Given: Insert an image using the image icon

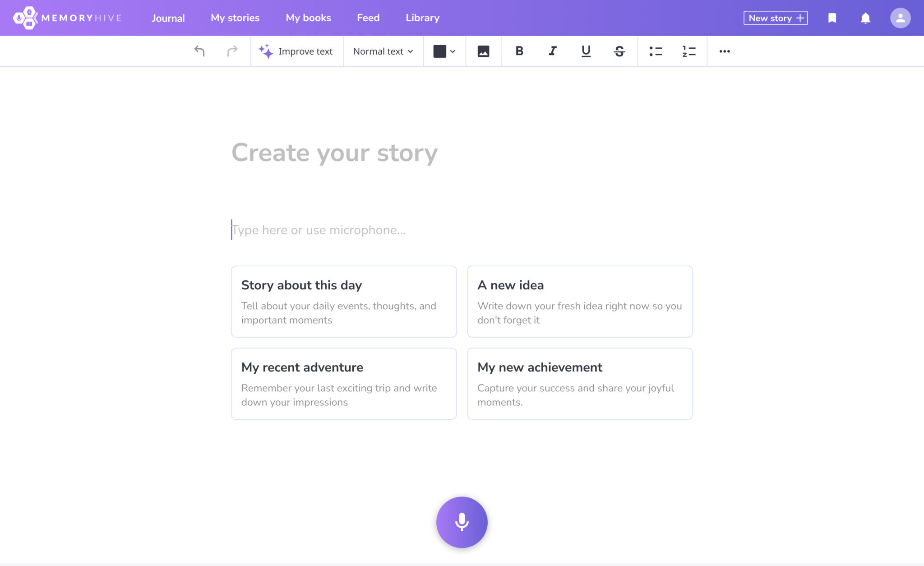Looking at the screenshot, I should pos(483,51).
